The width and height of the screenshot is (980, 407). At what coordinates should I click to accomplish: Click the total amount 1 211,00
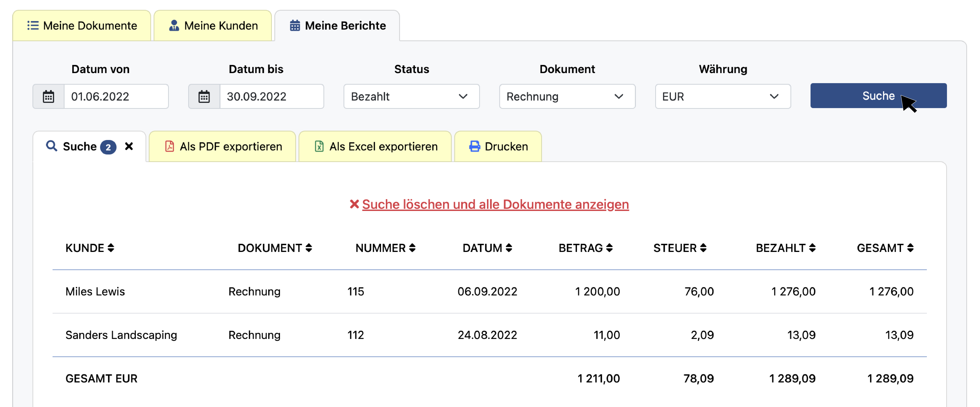tap(598, 378)
